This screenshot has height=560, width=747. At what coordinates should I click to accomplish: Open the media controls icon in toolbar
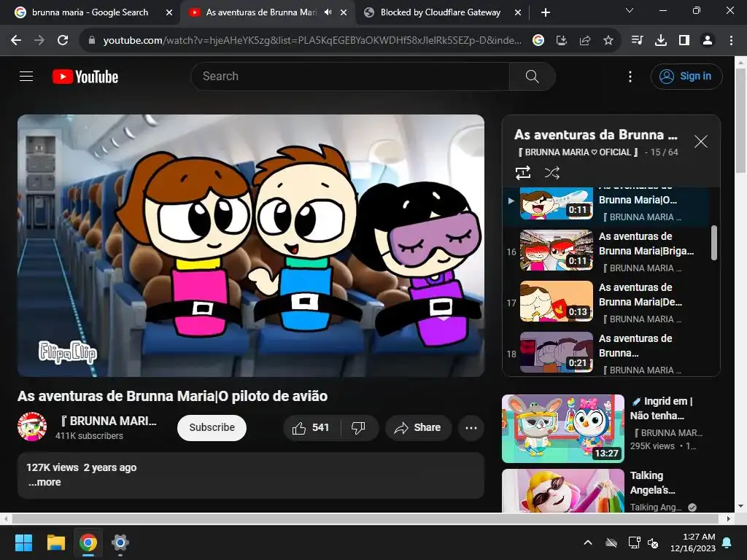pyautogui.click(x=637, y=41)
